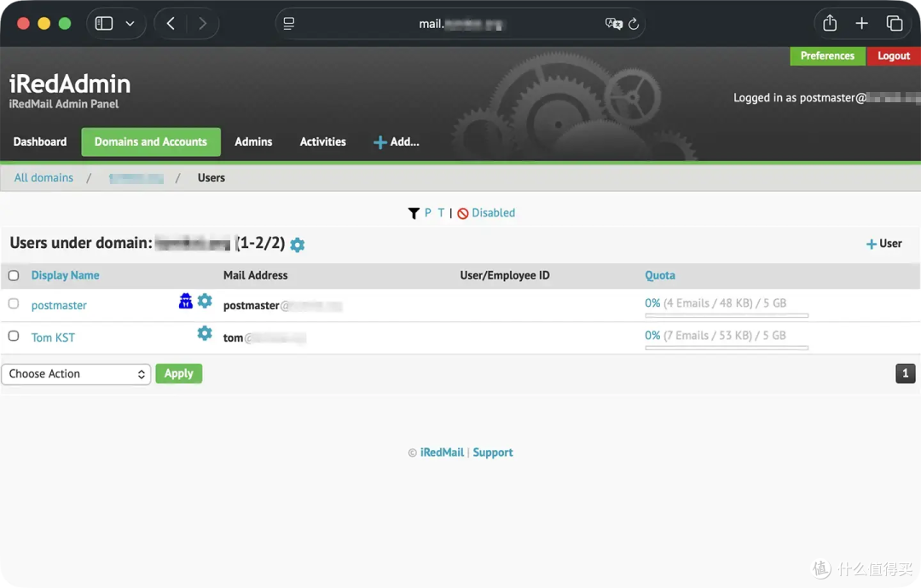Open the Admins tab

(253, 141)
